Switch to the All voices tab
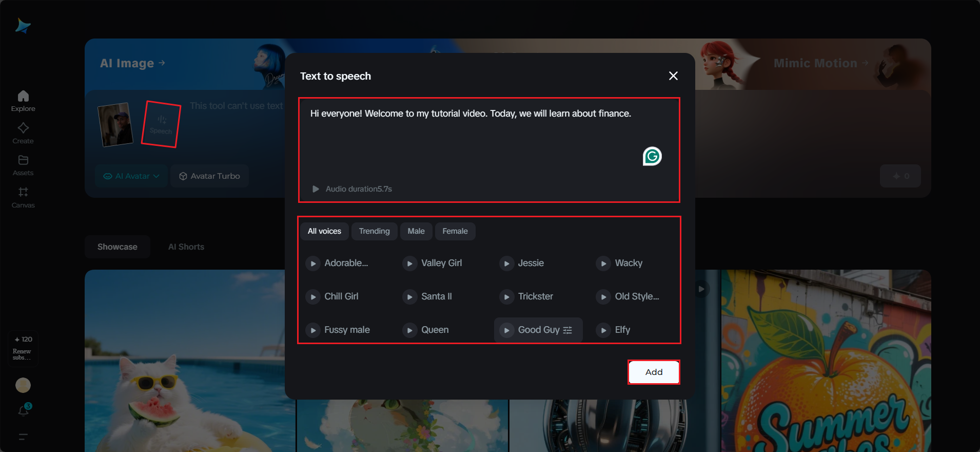This screenshot has width=980, height=452. coord(324,231)
